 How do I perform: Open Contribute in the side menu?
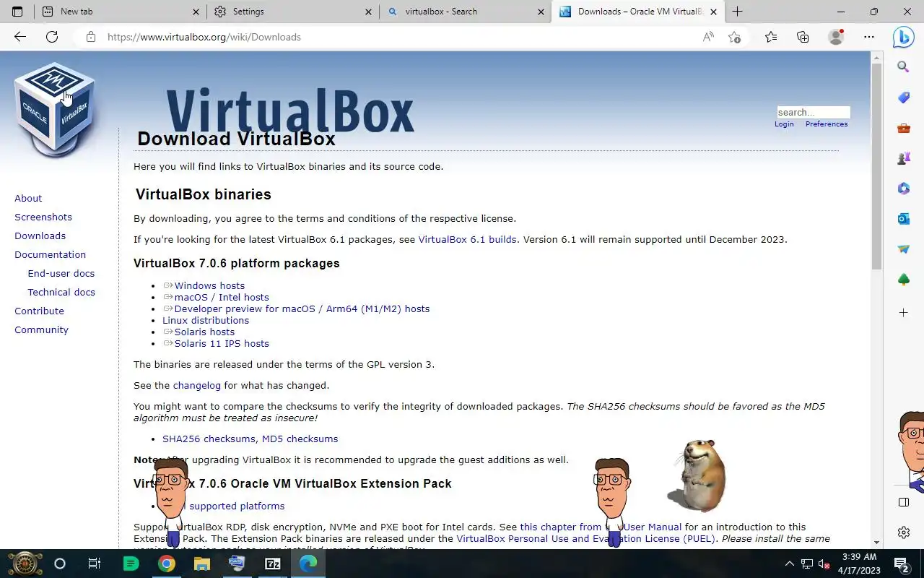pyautogui.click(x=39, y=311)
